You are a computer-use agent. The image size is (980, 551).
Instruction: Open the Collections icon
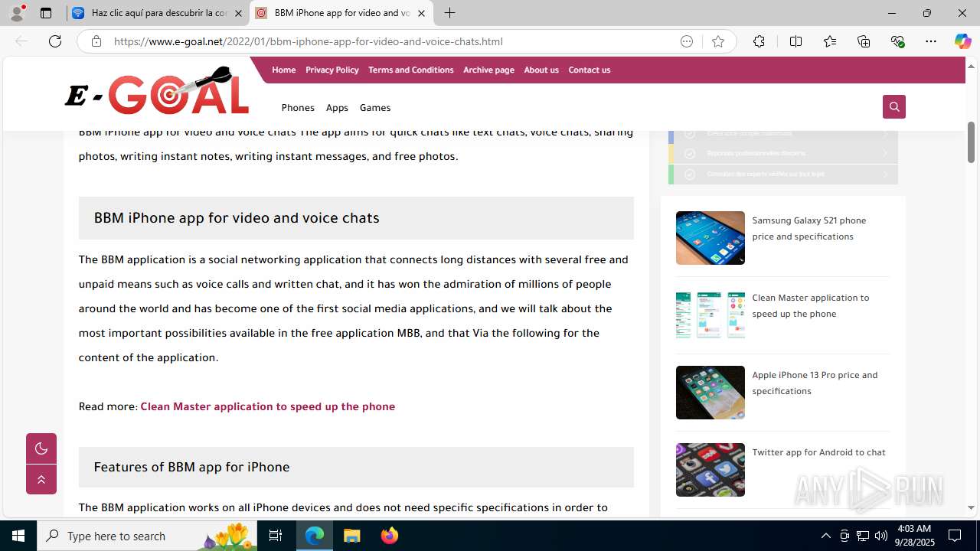(864, 41)
